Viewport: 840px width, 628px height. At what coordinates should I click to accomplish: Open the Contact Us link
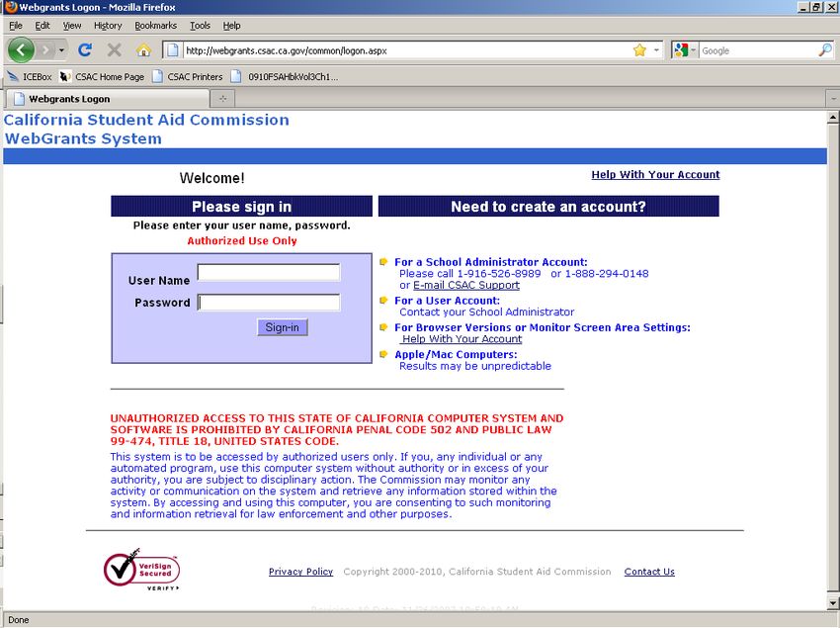[x=649, y=572]
